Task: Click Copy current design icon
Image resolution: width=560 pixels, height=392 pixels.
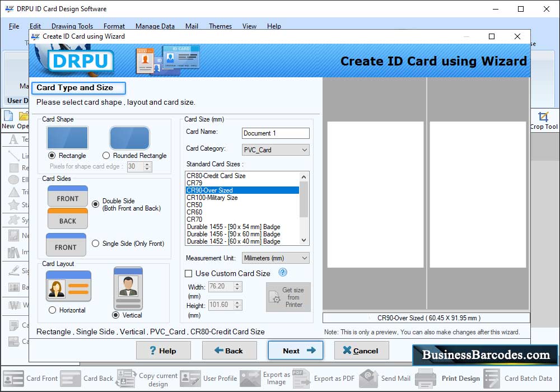Action: 127,379
